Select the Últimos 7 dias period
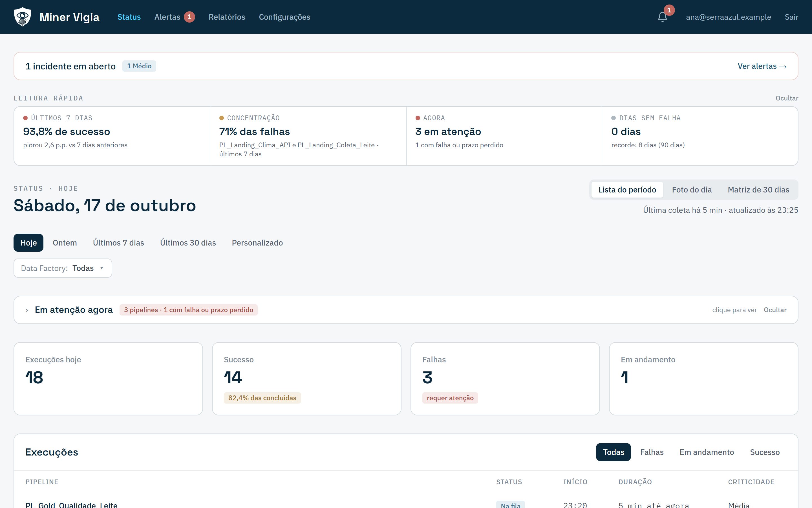 [118, 243]
